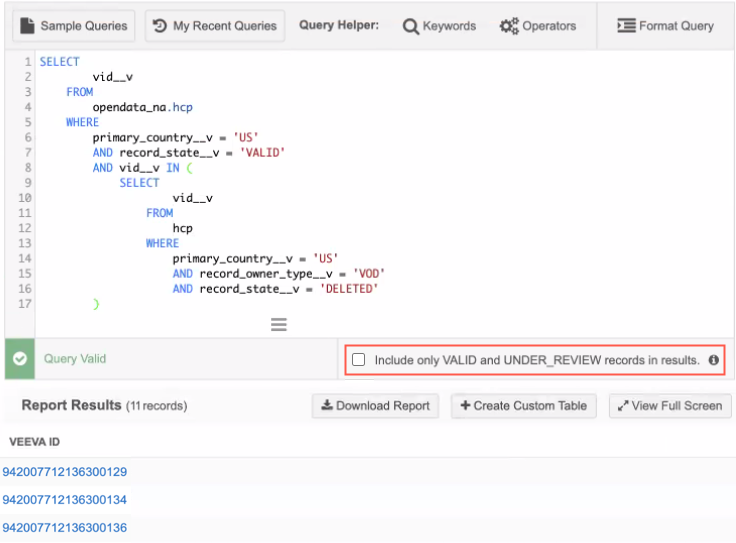Viewport: 736px width, 543px height.
Task: Click the info icon beside the checkbox label
Action: click(714, 360)
